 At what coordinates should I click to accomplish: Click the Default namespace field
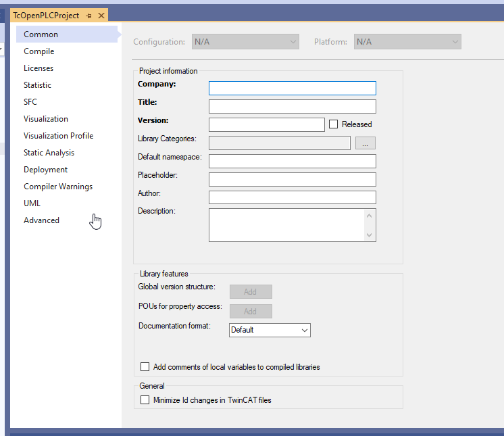pyautogui.click(x=293, y=161)
